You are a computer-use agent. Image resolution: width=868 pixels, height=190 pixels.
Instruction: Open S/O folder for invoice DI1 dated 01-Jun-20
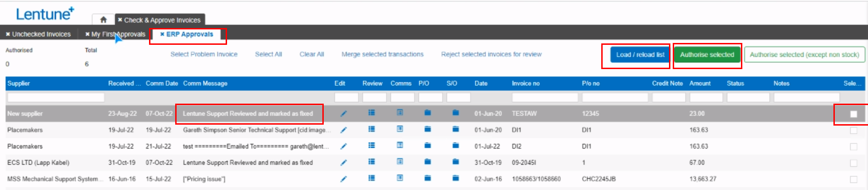click(x=455, y=129)
